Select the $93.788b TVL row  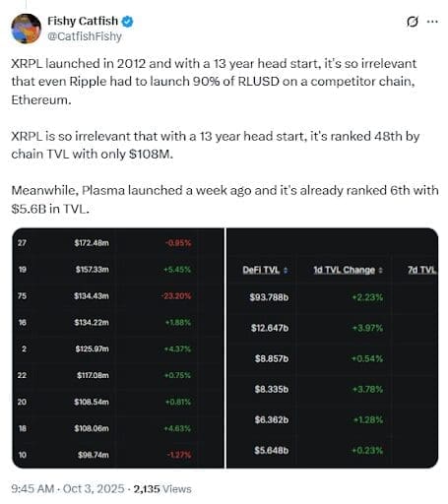332,297
